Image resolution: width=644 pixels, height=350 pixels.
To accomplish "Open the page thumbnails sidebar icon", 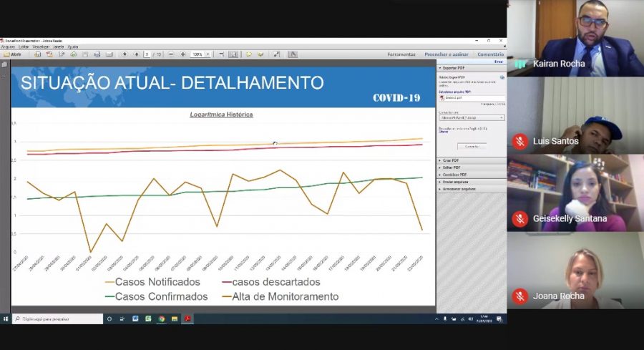I will [x=5, y=64].
